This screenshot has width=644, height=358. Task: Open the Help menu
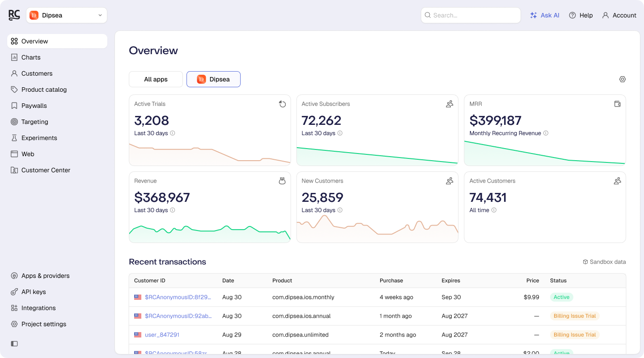point(581,15)
